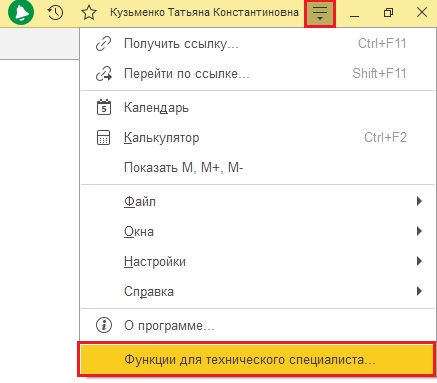437x383 pixels.
Task: Click the calendar icon beside Календарь
Action: [x=104, y=107]
